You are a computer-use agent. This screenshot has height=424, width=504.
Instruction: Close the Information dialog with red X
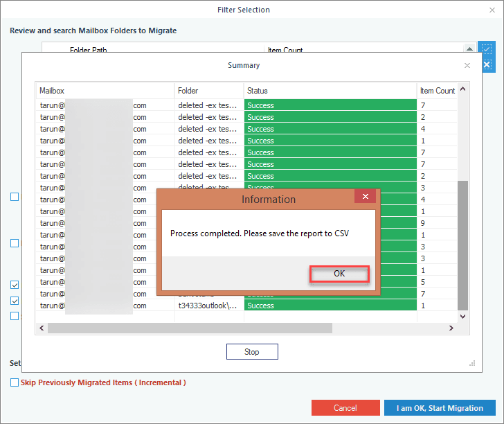point(365,196)
